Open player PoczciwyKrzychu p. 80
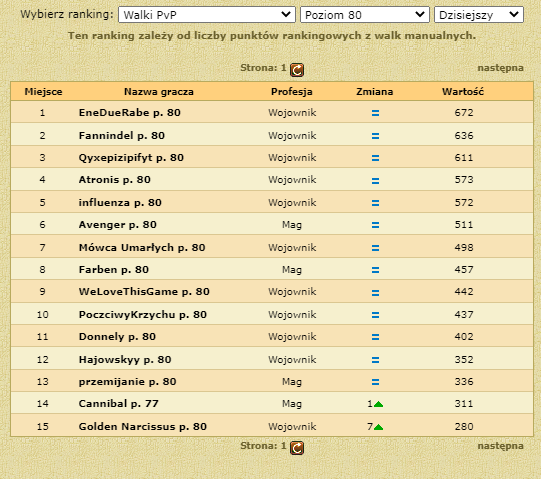 tap(143, 315)
